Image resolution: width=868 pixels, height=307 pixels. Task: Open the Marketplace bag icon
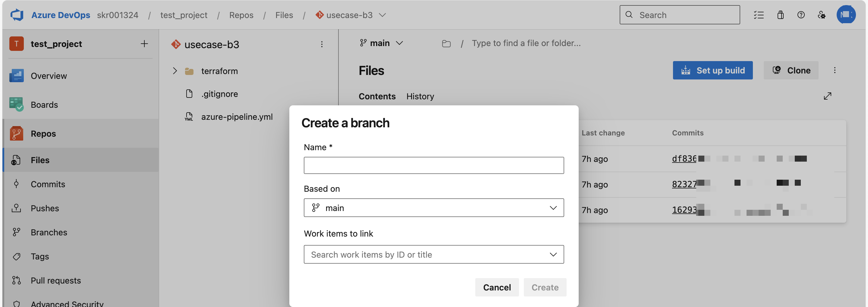pyautogui.click(x=780, y=15)
